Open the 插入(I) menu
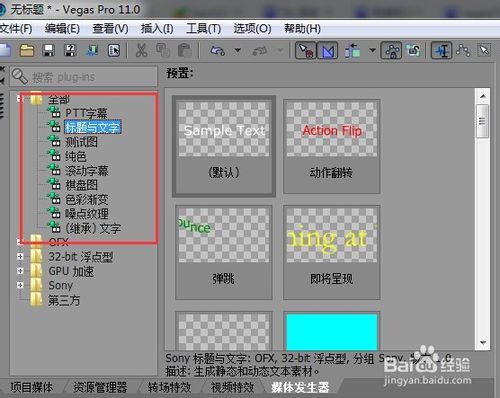This screenshot has height=398, width=500. 157,29
